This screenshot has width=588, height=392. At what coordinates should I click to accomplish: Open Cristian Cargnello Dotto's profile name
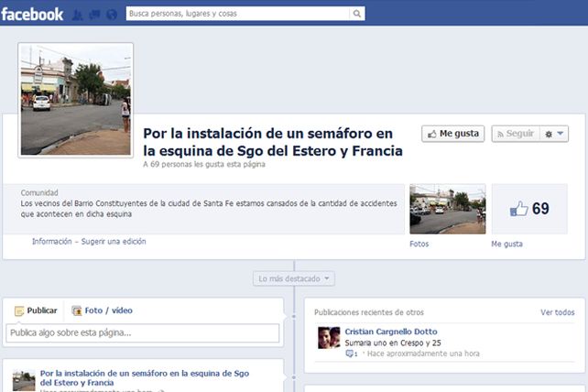coord(391,332)
